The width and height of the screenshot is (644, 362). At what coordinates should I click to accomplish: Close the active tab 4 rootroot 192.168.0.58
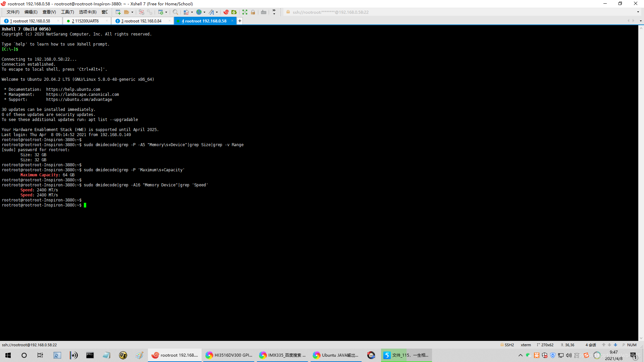(x=232, y=21)
